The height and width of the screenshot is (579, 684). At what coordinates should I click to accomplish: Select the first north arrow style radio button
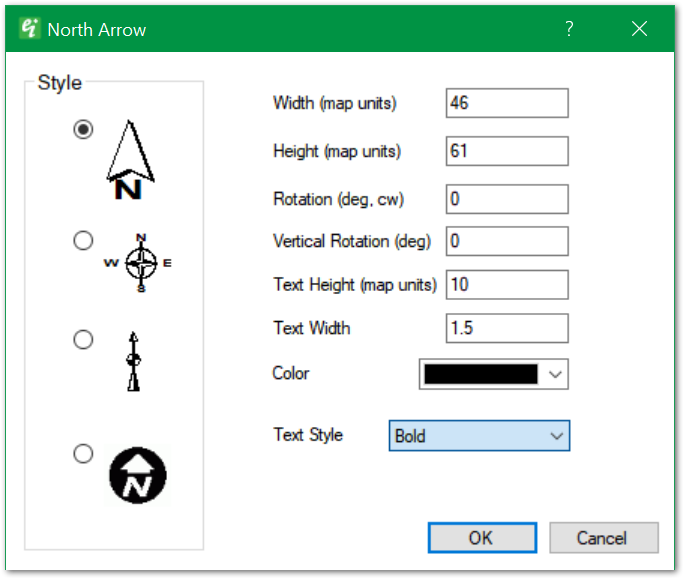click(x=84, y=129)
